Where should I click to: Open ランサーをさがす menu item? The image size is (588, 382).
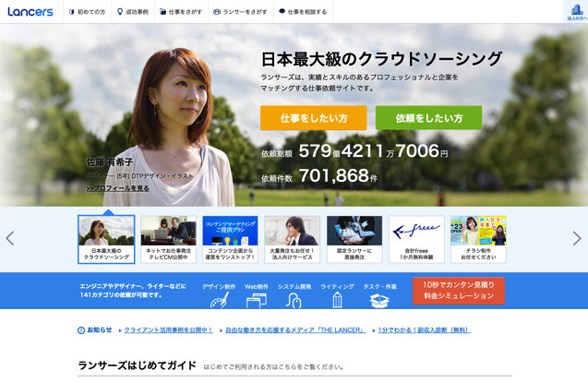240,12
